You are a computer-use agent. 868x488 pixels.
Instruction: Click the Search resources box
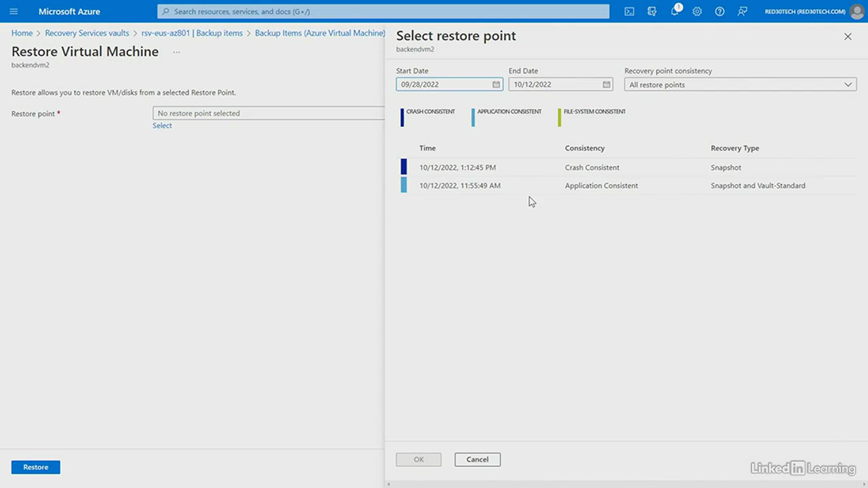[x=383, y=11]
